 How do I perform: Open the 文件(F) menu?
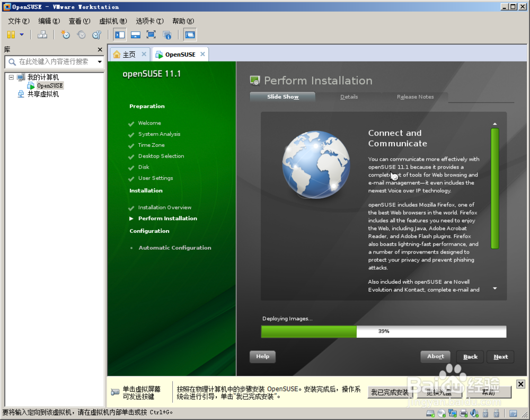[x=19, y=21]
